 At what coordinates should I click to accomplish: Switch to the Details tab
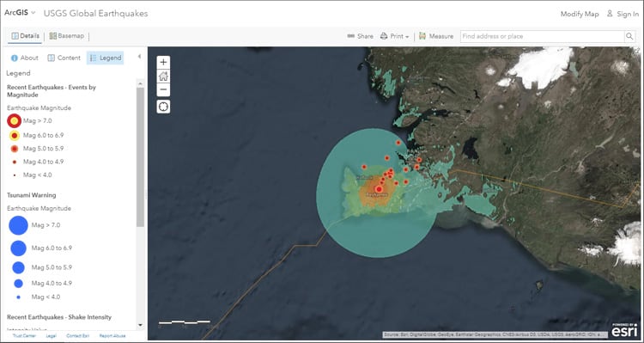tap(26, 36)
